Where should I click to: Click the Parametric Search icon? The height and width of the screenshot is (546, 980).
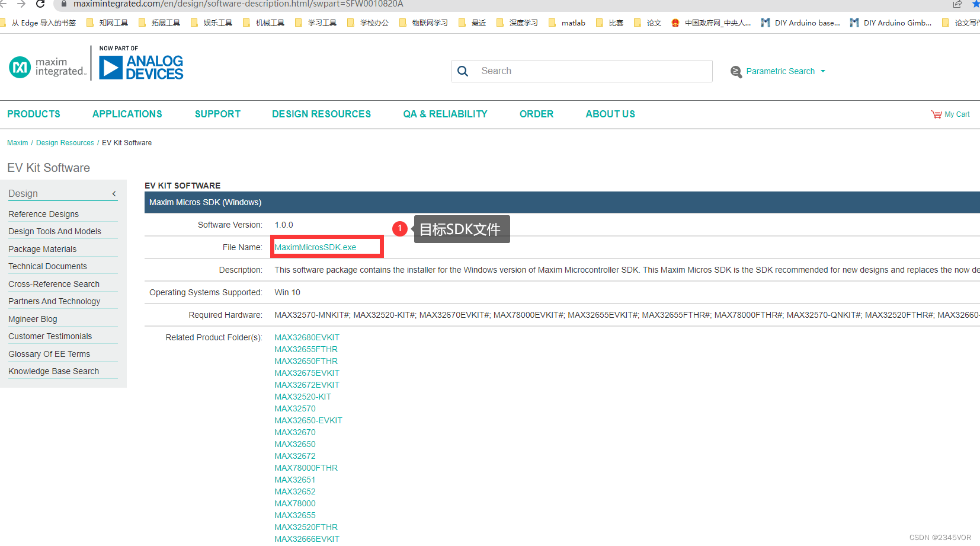click(736, 72)
